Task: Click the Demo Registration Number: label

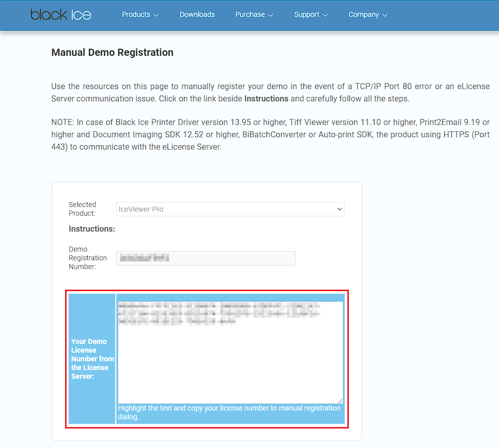Action: [x=88, y=258]
